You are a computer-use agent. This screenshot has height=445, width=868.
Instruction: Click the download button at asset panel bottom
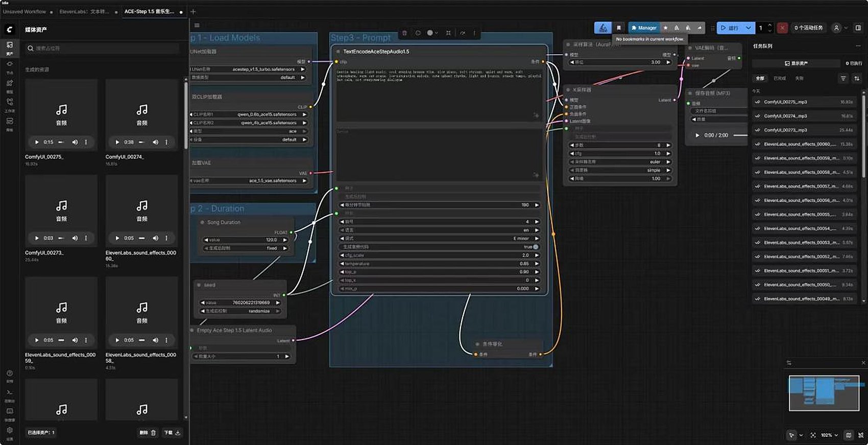tap(172, 432)
